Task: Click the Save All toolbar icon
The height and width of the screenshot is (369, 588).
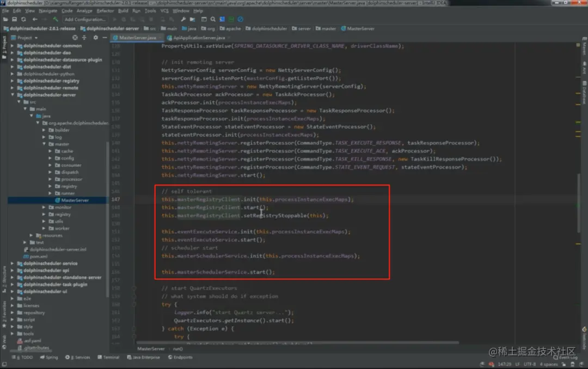Action: pos(14,19)
